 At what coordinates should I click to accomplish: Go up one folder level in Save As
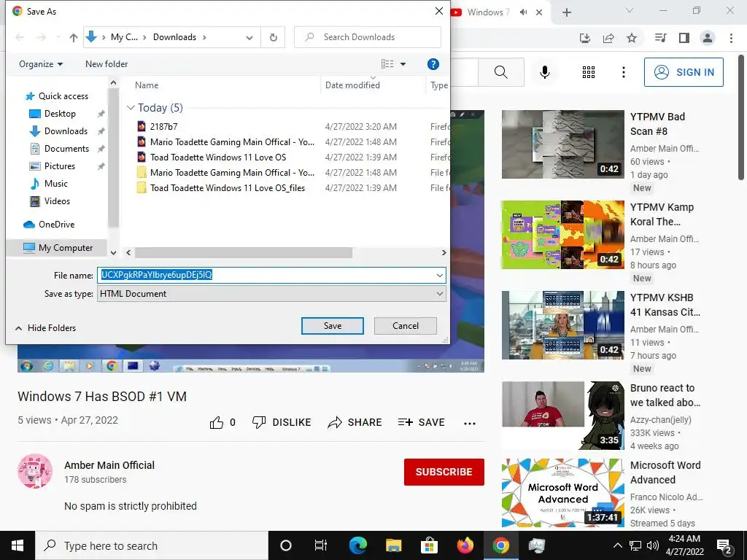click(x=74, y=37)
